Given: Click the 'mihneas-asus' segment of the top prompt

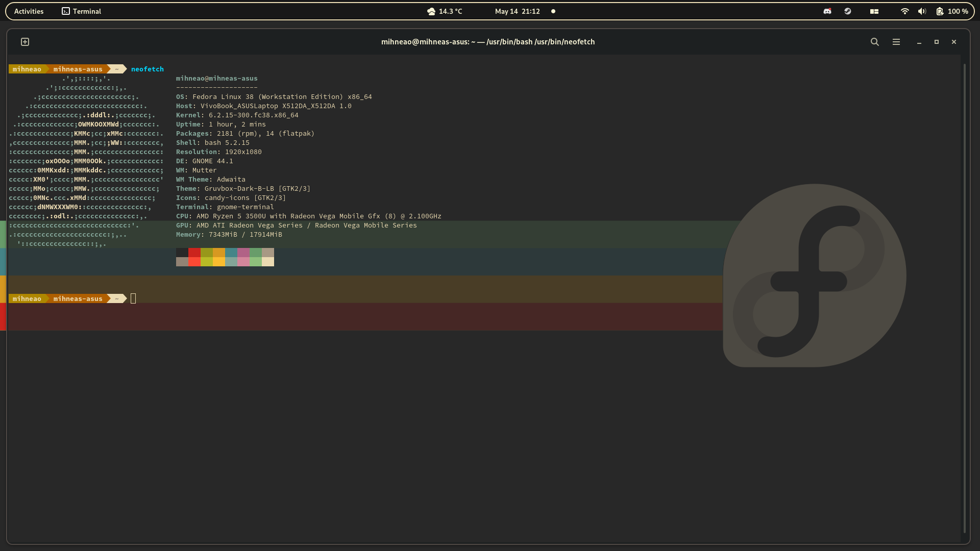Looking at the screenshot, I should click(78, 69).
